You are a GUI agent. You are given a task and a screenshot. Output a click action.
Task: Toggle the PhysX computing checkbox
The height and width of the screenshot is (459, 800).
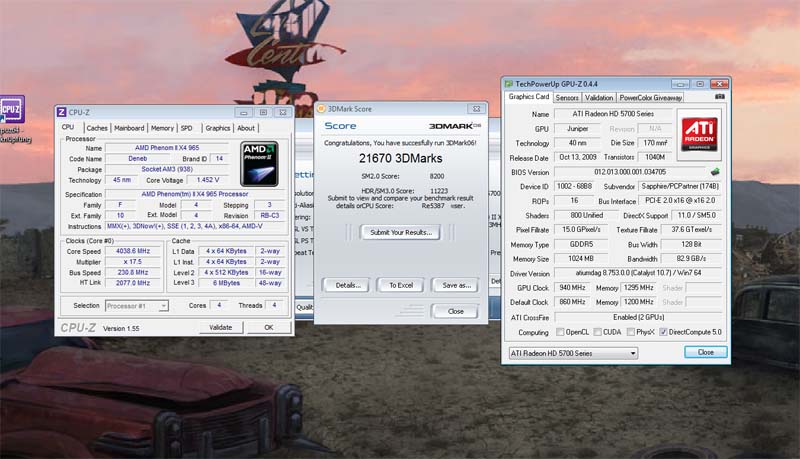tap(631, 332)
